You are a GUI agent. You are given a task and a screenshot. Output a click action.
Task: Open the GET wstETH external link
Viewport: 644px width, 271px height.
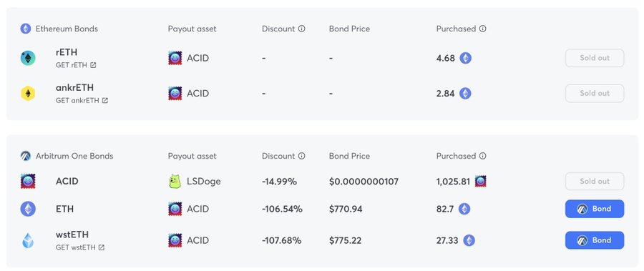(x=80, y=247)
